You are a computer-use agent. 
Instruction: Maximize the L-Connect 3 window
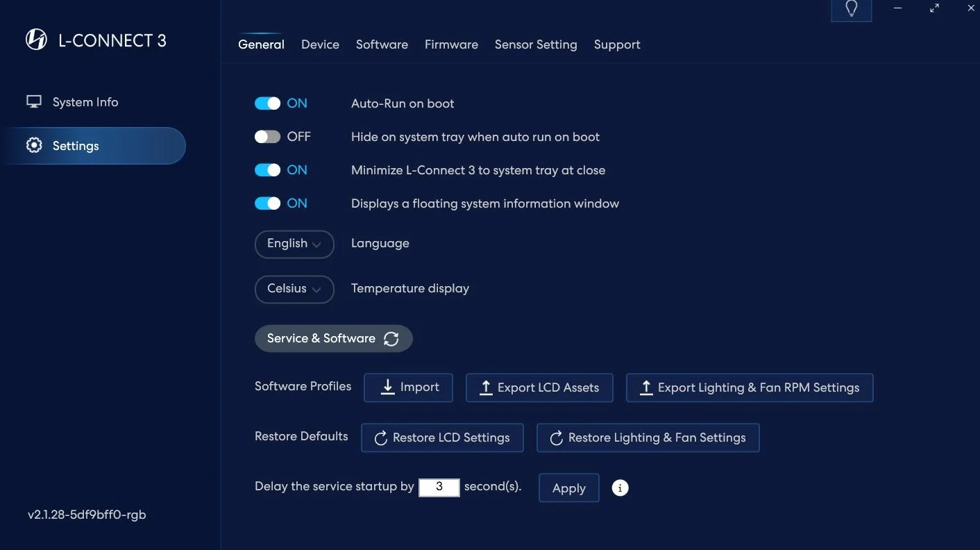point(934,8)
